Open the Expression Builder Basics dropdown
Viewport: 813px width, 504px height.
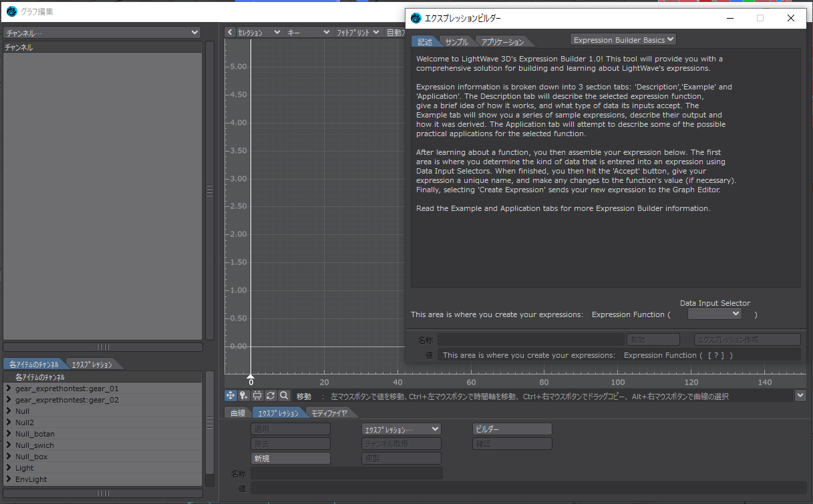coord(623,40)
